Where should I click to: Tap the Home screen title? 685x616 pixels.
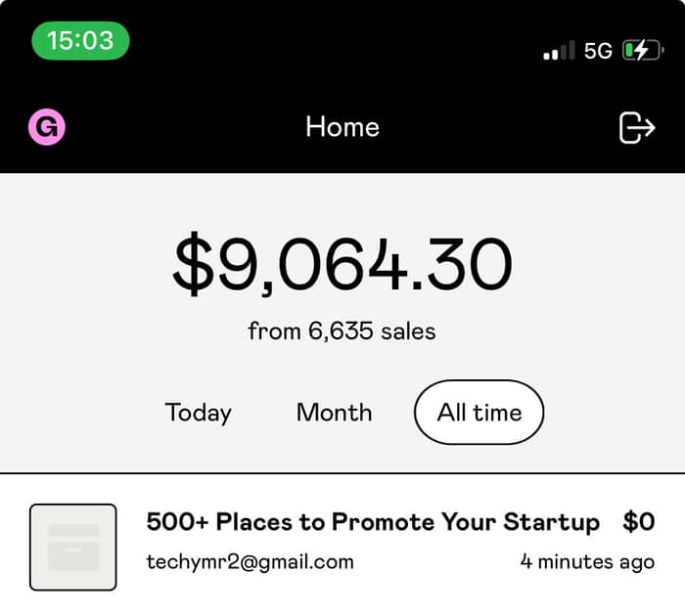(342, 127)
